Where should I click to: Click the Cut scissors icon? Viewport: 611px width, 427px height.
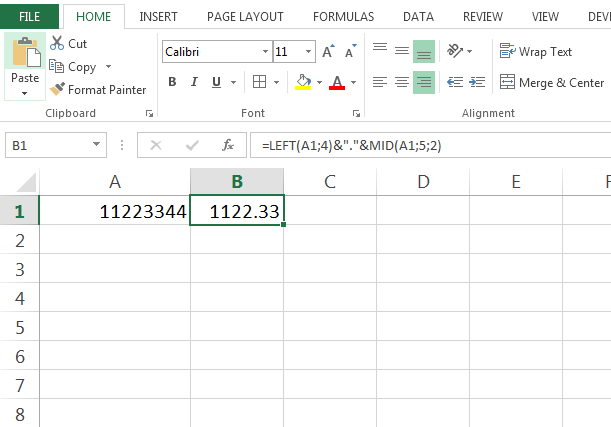57,43
